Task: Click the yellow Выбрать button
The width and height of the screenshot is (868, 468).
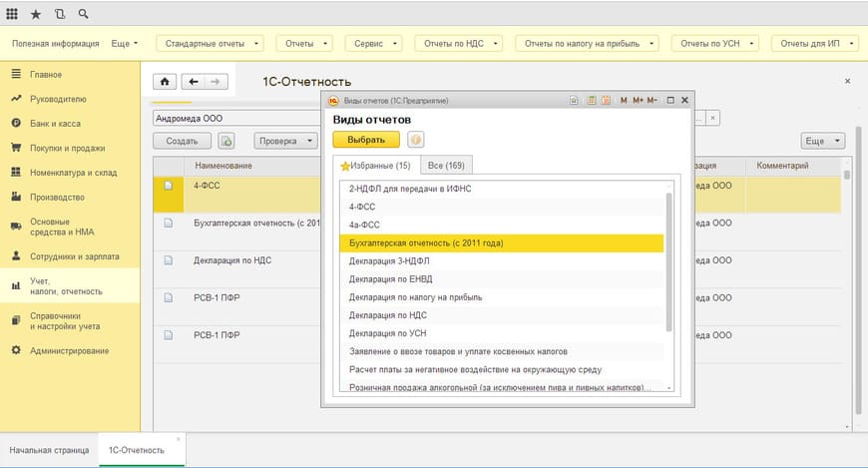Action: [366, 140]
